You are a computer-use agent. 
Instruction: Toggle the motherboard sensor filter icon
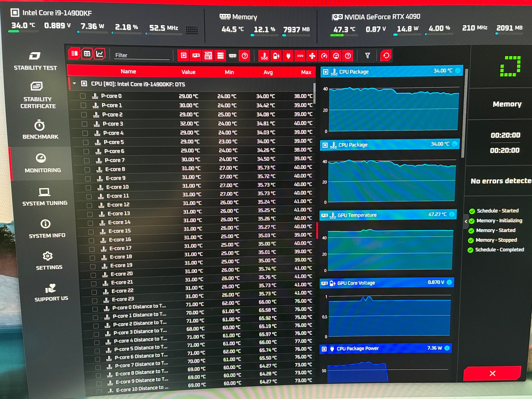tap(208, 56)
